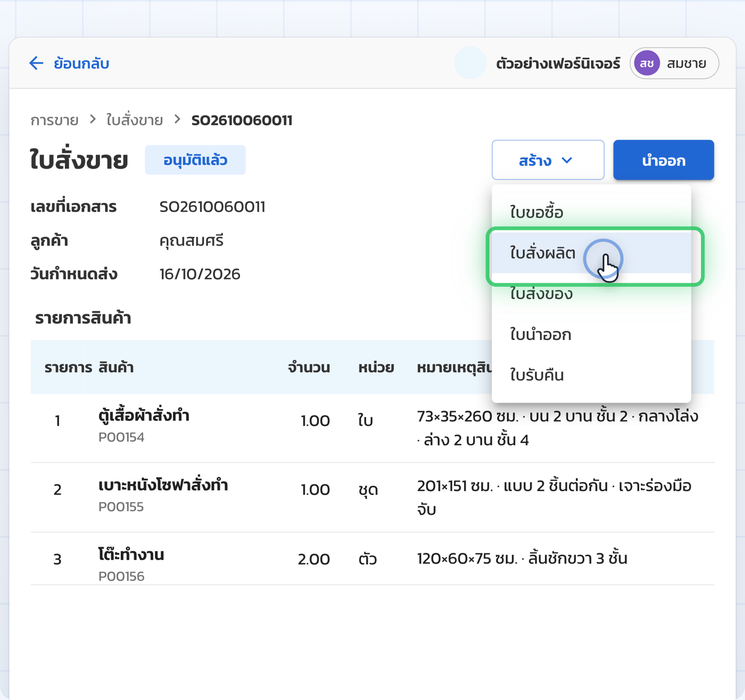
Task: Select customer name คุณสมศรี
Action: click(x=192, y=241)
